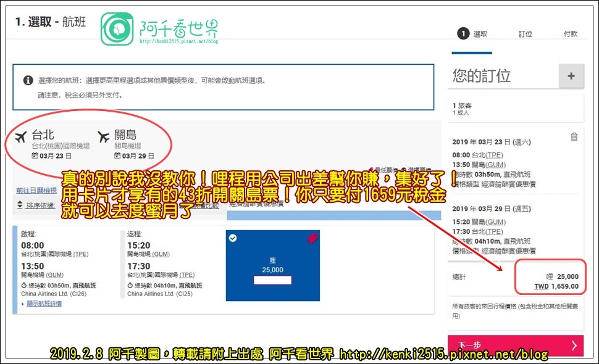Click the 1,659.00 tax amount
The height and width of the screenshot is (364, 599).
[565, 286]
